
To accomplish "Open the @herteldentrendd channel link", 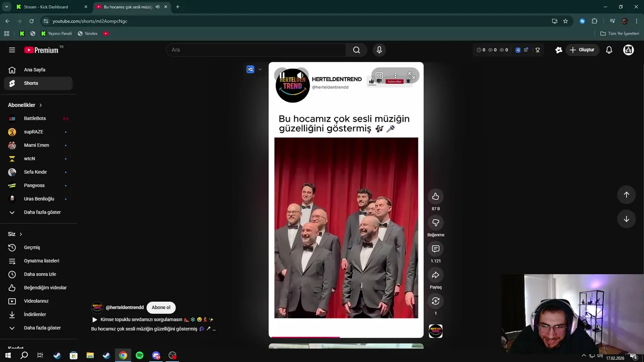I will click(124, 307).
